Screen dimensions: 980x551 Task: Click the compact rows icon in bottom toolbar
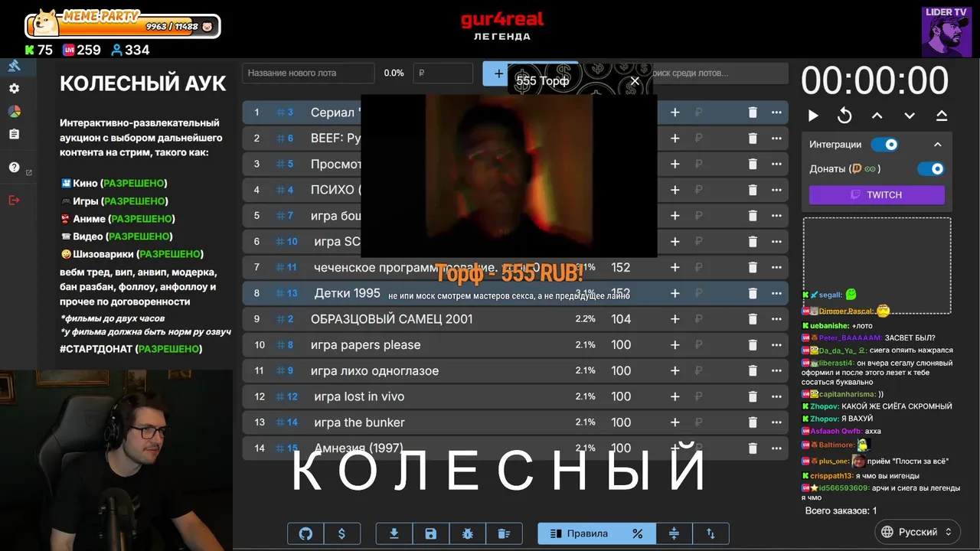(x=674, y=533)
